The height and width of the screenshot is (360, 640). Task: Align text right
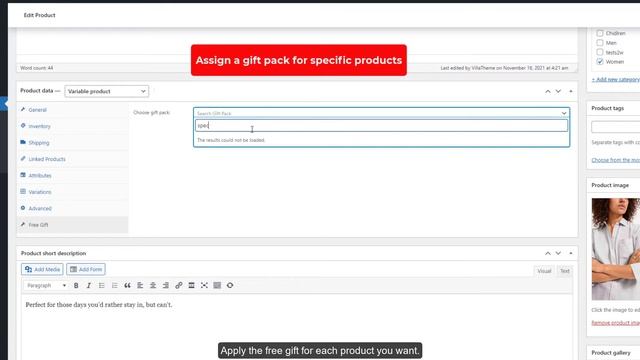(x=166, y=286)
